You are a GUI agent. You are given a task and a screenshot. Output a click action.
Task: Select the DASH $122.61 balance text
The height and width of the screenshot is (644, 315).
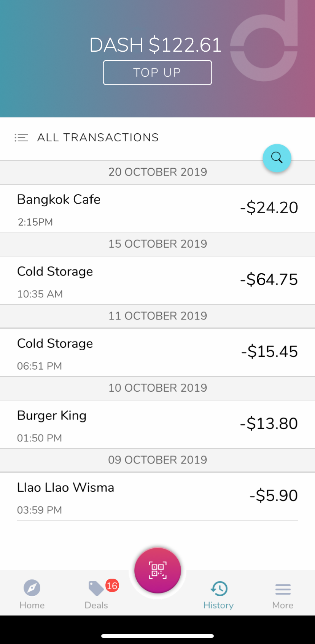click(x=156, y=45)
